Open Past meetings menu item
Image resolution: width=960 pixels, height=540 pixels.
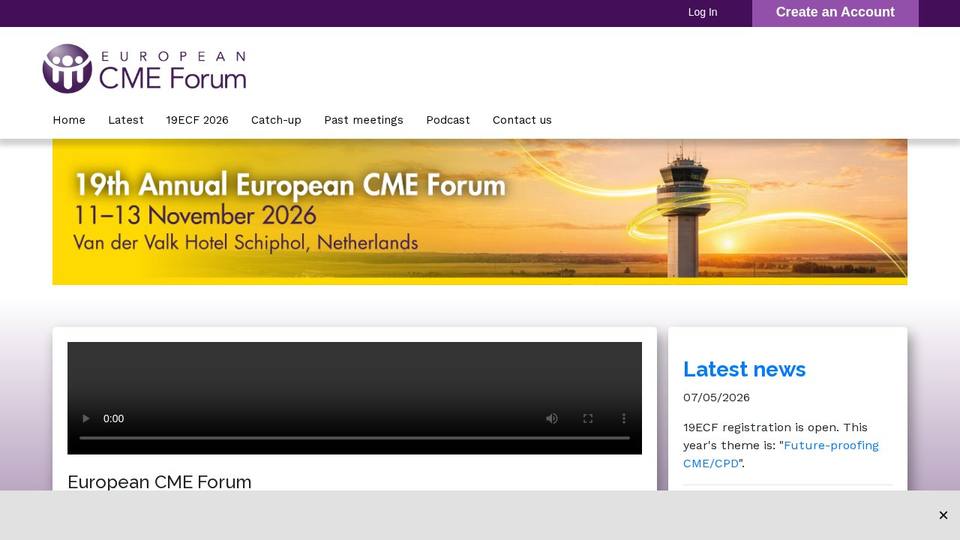point(364,120)
